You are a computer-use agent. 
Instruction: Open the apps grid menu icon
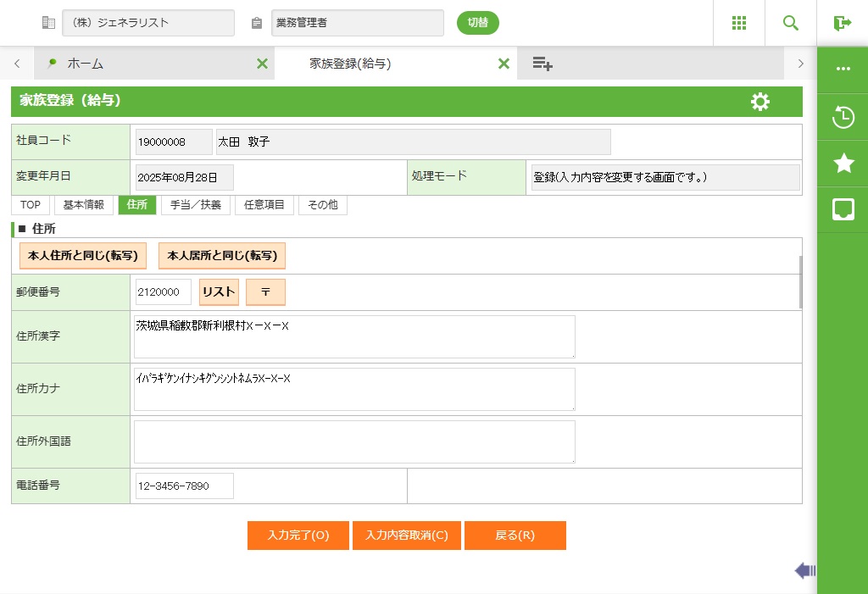tap(738, 23)
